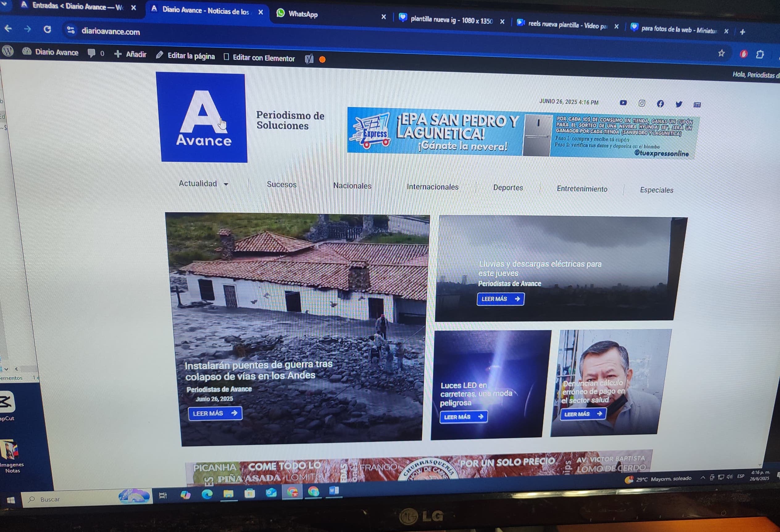This screenshot has width=780, height=532.
Task: Close the Diario Avance Noticias tab
Action: pyautogui.click(x=261, y=12)
